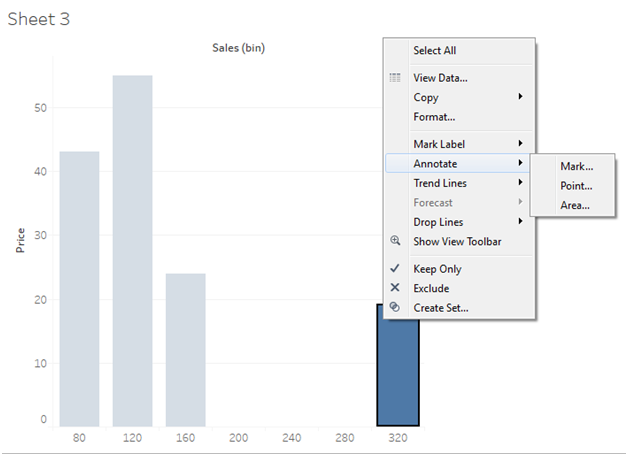
Task: Click the 160 bin axis label
Action: click(x=185, y=438)
